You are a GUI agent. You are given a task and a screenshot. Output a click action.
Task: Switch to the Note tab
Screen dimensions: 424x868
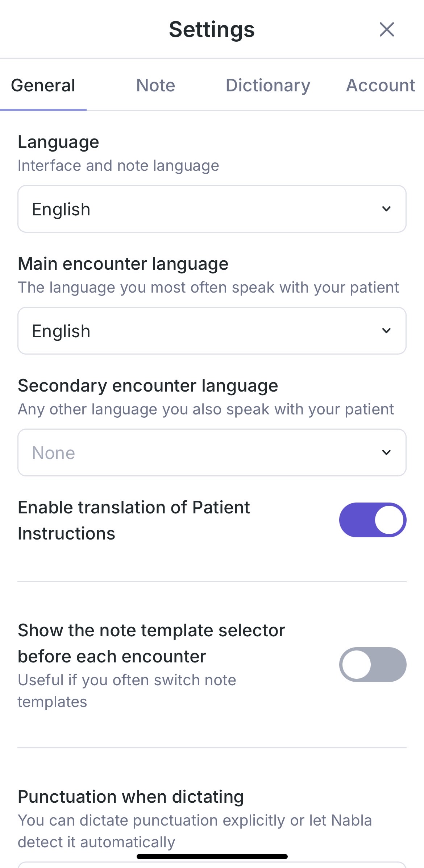[x=155, y=86]
